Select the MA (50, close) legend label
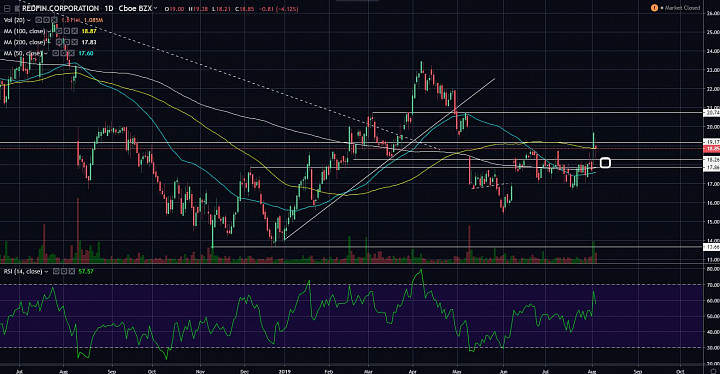 pyautogui.click(x=23, y=53)
